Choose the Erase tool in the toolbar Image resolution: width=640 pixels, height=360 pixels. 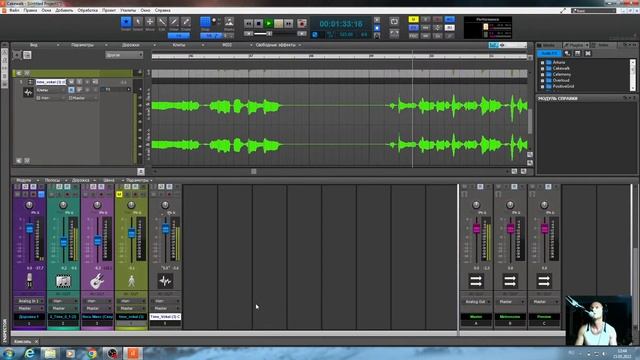click(x=186, y=22)
